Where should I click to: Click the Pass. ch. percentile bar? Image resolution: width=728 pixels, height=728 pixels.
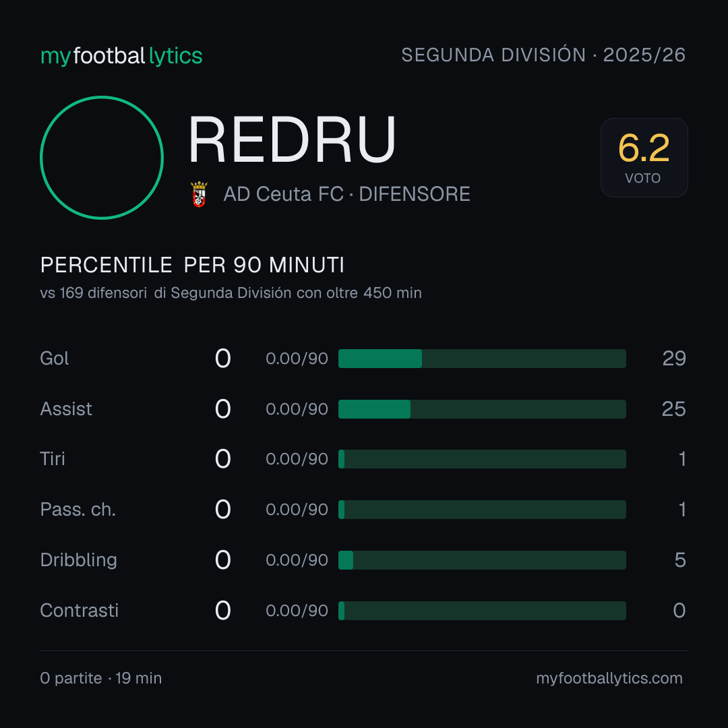482,510
